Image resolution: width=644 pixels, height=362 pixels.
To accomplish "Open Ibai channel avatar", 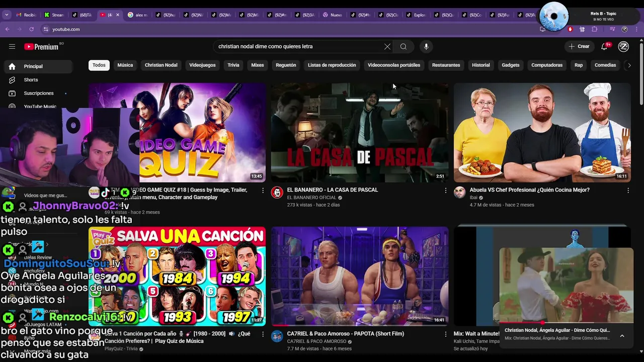I will (460, 192).
